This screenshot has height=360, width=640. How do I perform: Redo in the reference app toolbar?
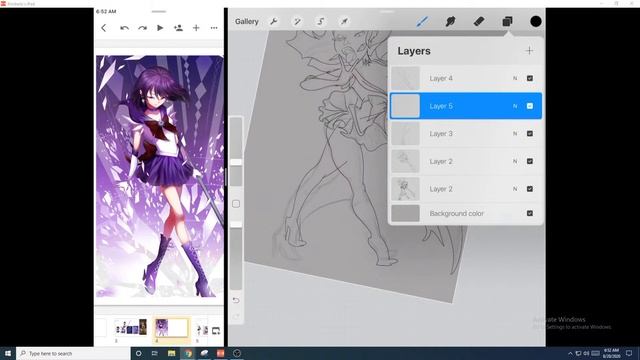coord(142,28)
